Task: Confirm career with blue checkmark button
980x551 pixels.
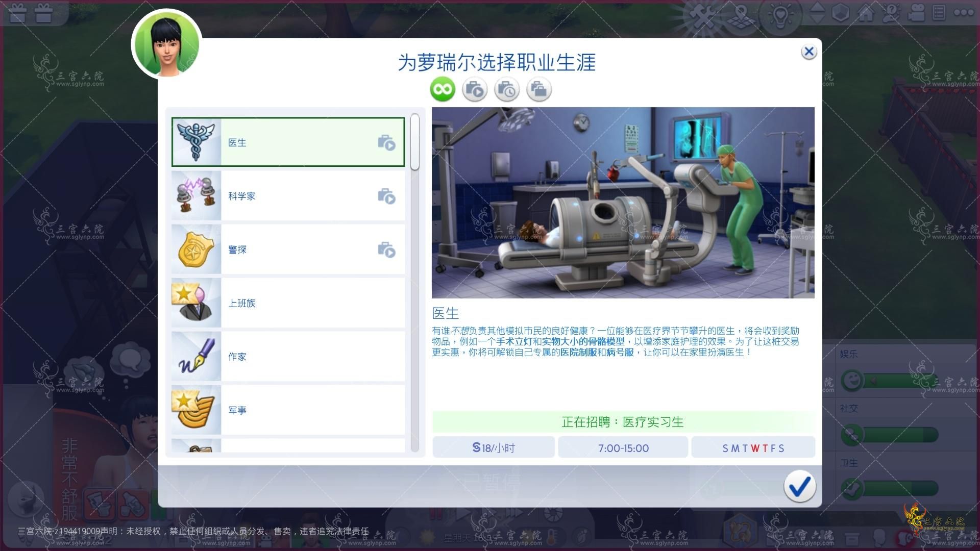Action: [x=800, y=486]
